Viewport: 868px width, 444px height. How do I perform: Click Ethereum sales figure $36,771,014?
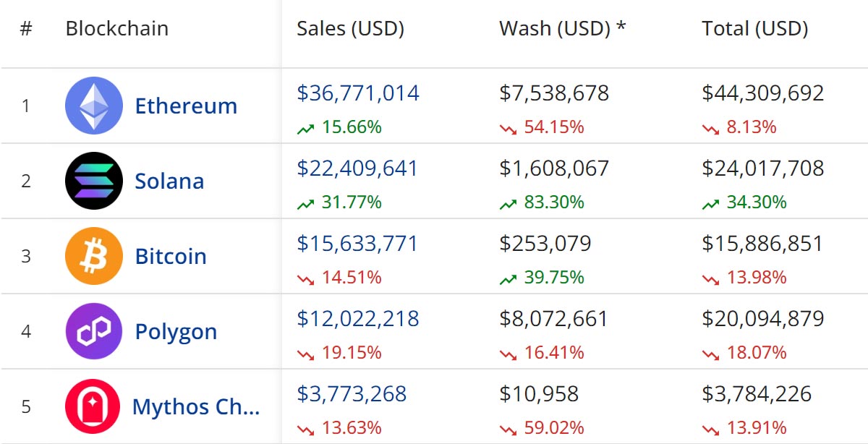358,93
